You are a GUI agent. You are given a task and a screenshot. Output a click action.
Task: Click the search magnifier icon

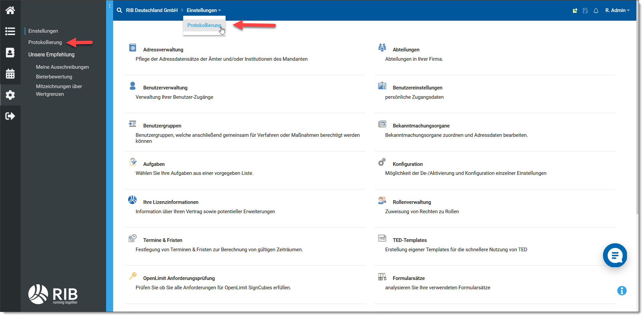119,10
